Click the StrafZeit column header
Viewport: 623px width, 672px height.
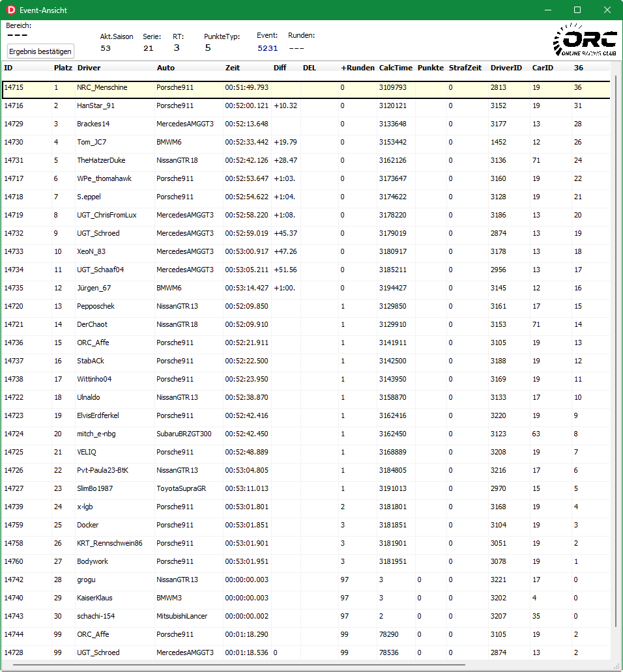click(465, 68)
